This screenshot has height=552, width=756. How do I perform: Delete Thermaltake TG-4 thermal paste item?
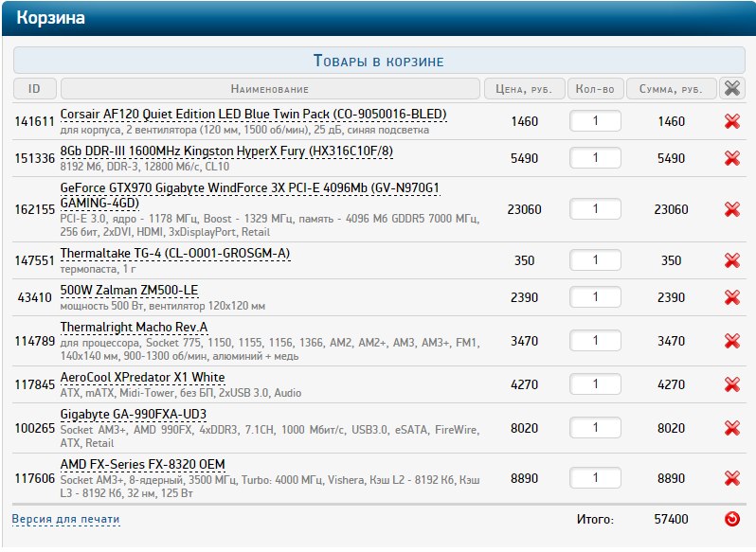(x=732, y=260)
